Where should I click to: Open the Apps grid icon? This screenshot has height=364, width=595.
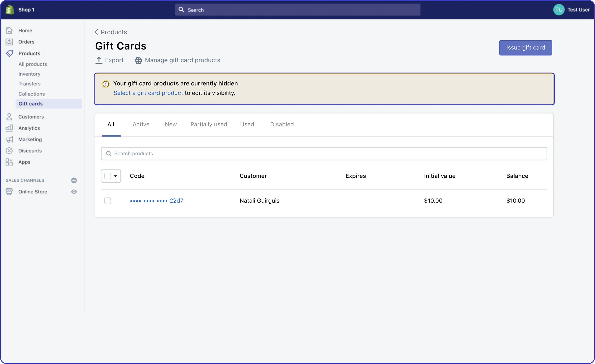click(x=9, y=162)
